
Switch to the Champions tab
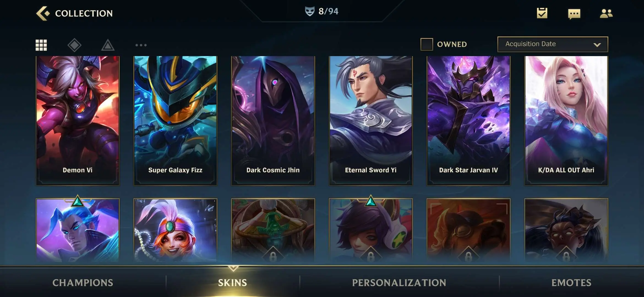pos(83,283)
